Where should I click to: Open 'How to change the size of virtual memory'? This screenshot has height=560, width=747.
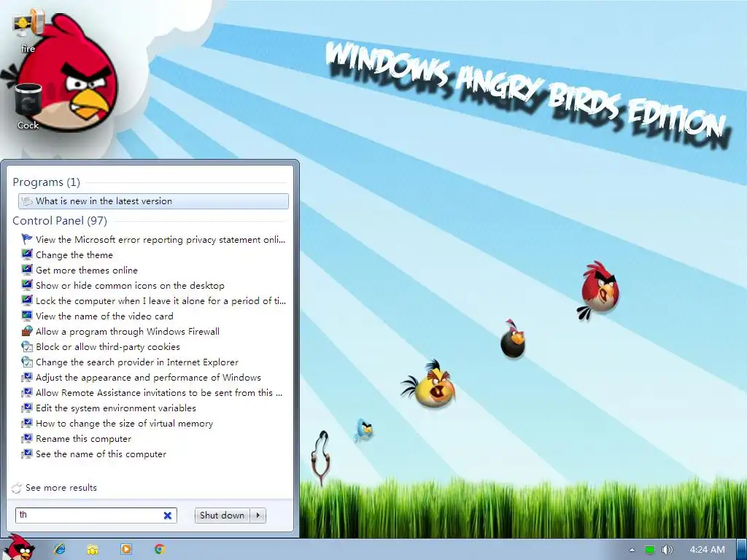coord(153,424)
